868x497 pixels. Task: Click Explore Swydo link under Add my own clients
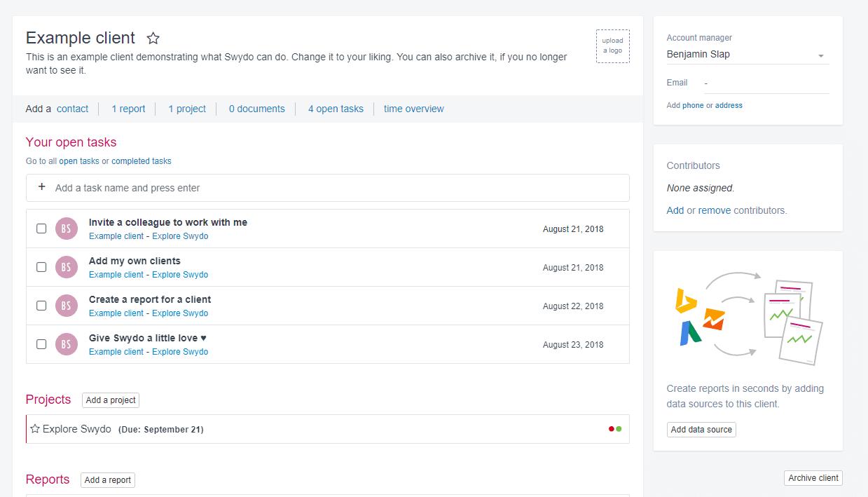click(180, 275)
